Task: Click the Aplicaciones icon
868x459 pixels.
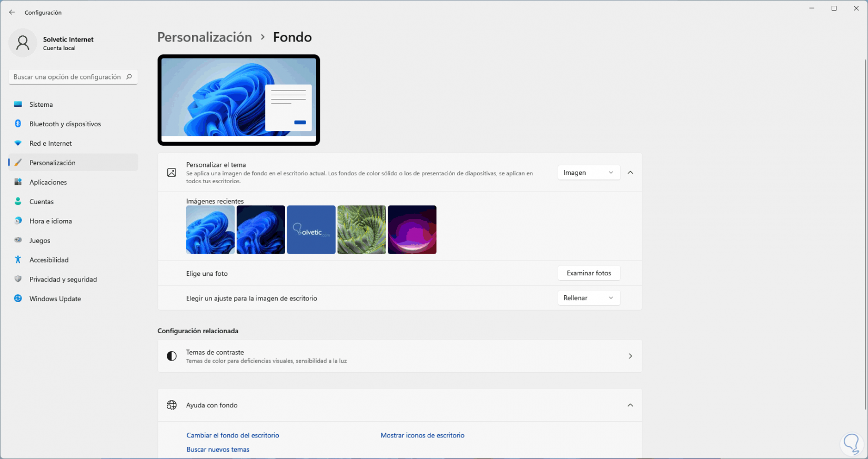Action: [18, 182]
